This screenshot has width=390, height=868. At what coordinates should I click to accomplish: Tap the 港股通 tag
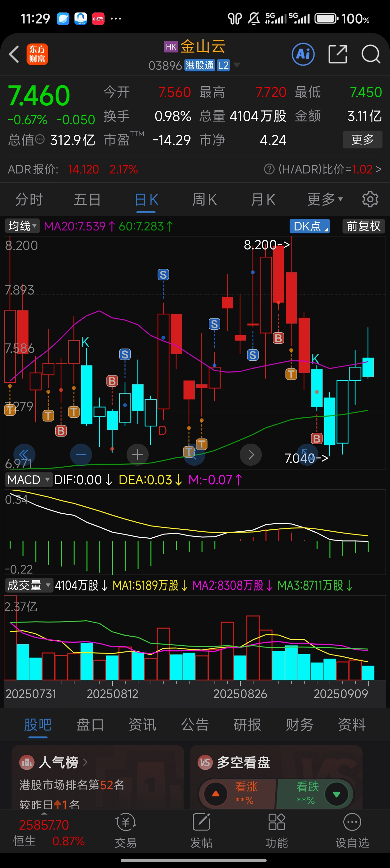(x=199, y=65)
